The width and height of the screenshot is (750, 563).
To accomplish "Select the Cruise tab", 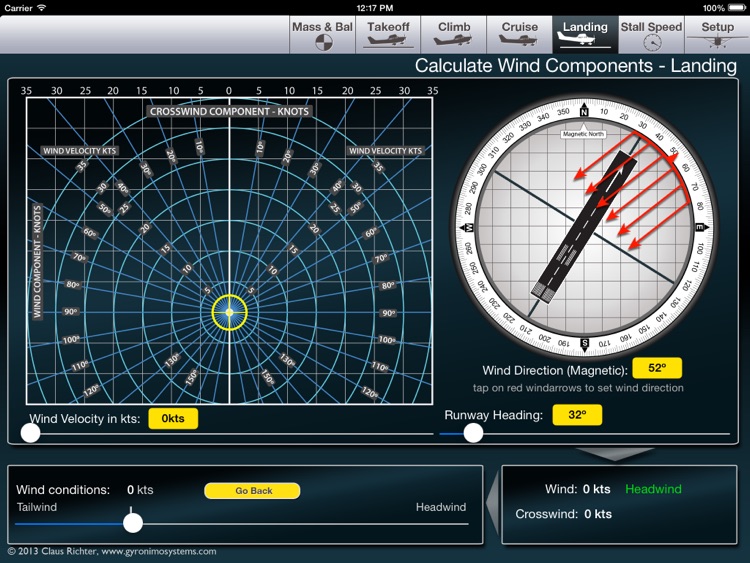I will (x=519, y=35).
